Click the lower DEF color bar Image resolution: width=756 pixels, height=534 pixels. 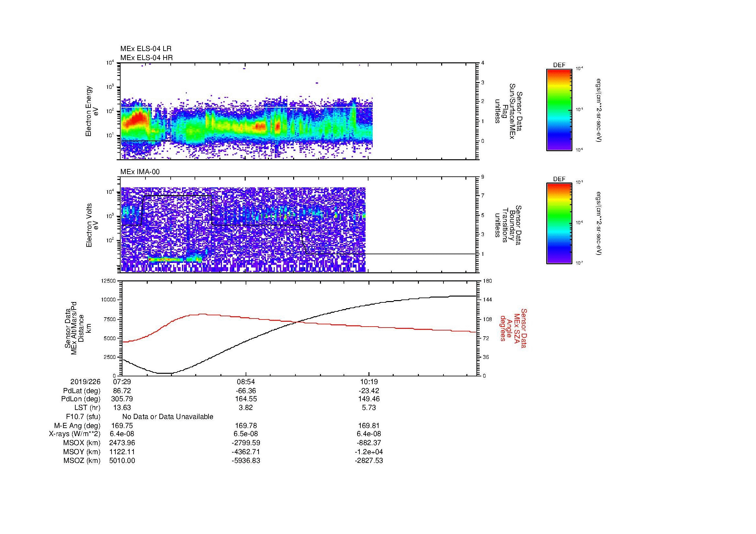(x=559, y=224)
